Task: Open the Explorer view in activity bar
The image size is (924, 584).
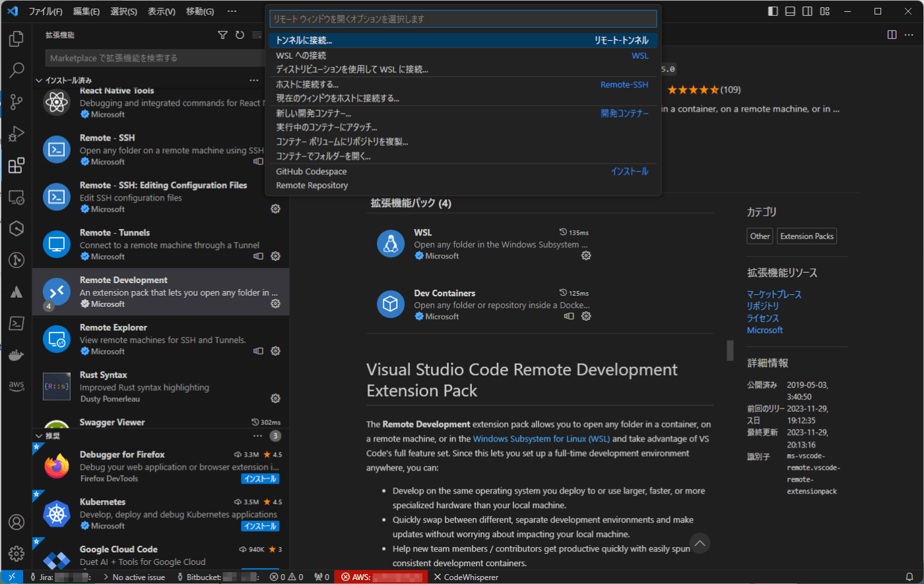Action: pos(16,39)
